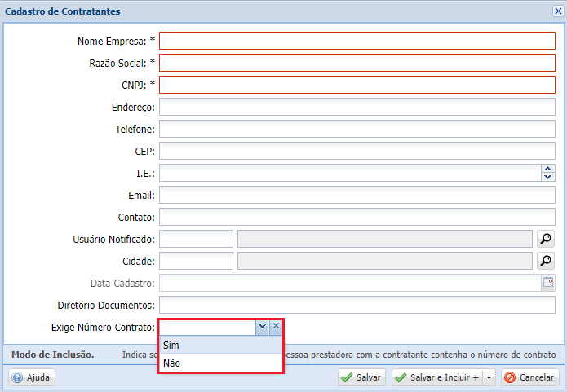Select Não in the dropdown list
The image size is (567, 392).
click(x=220, y=363)
